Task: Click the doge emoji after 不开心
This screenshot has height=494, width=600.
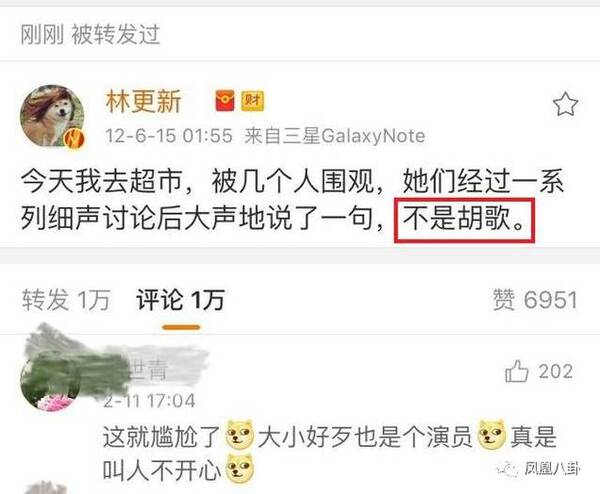Action: [x=240, y=468]
